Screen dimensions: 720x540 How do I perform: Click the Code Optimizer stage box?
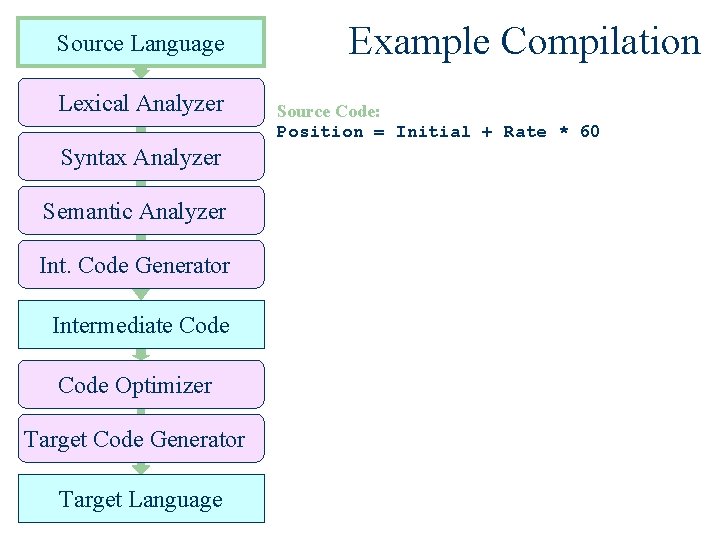[141, 384]
